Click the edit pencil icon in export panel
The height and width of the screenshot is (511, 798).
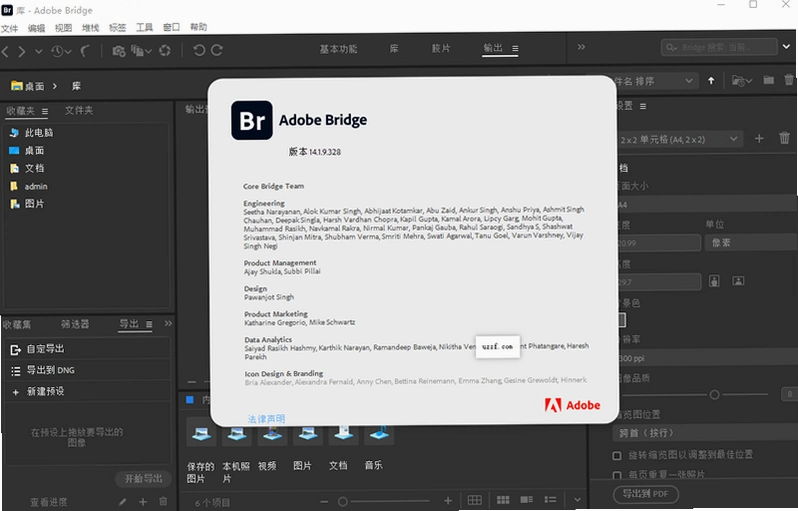point(122,502)
